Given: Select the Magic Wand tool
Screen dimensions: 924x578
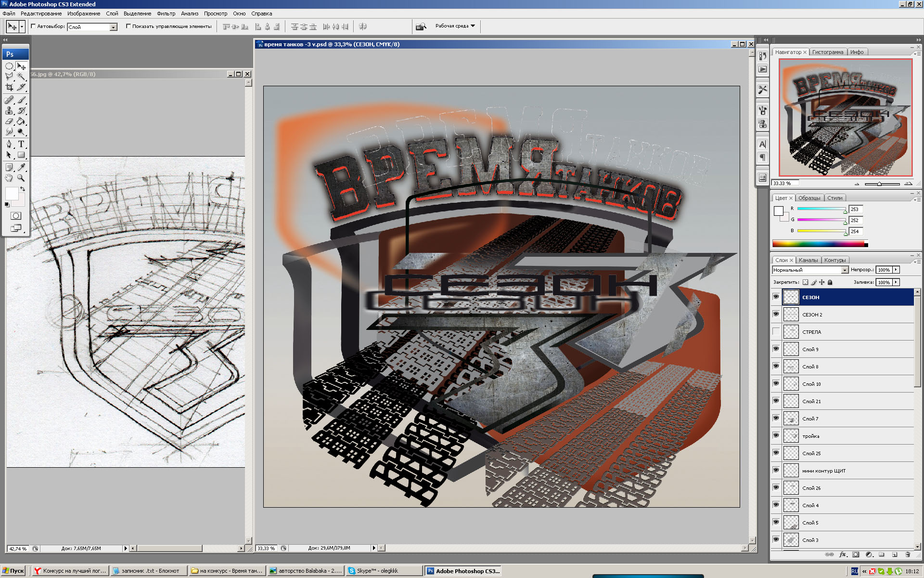Looking at the screenshot, I should pos(21,77).
